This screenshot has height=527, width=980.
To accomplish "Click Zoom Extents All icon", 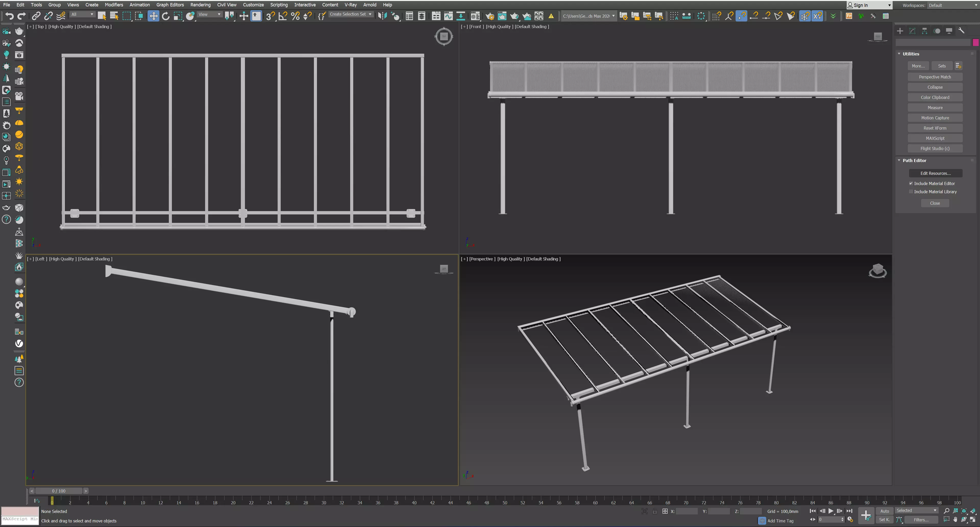I will click(973, 511).
